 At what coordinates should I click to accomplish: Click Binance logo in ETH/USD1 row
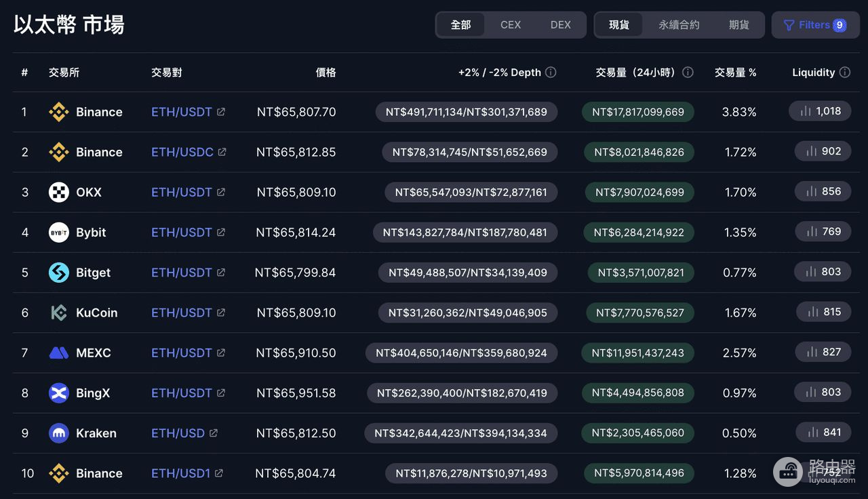click(59, 473)
